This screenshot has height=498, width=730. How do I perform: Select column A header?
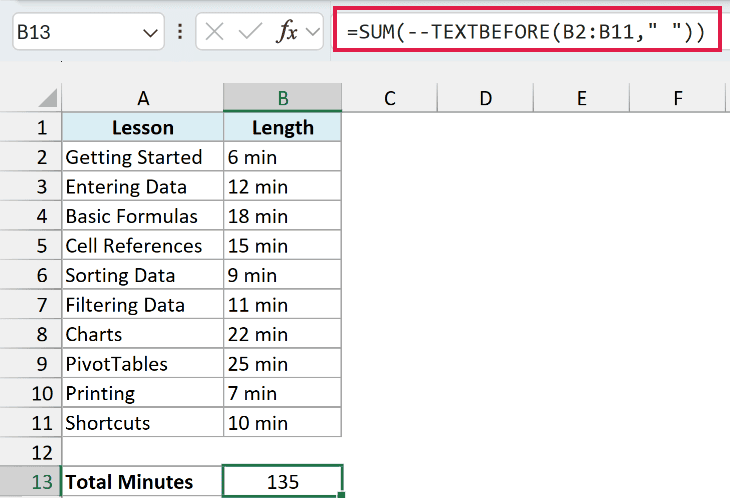click(142, 98)
